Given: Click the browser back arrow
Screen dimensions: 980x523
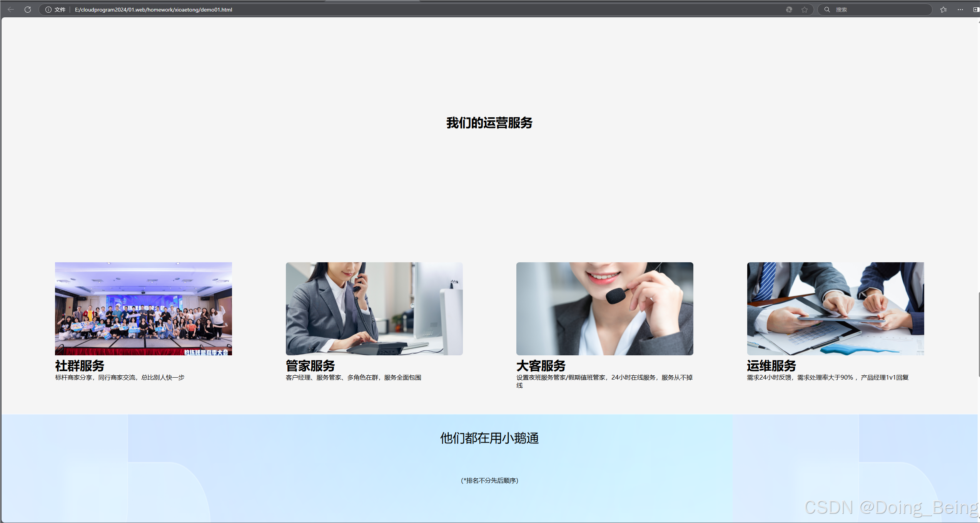Looking at the screenshot, I should click(x=11, y=10).
